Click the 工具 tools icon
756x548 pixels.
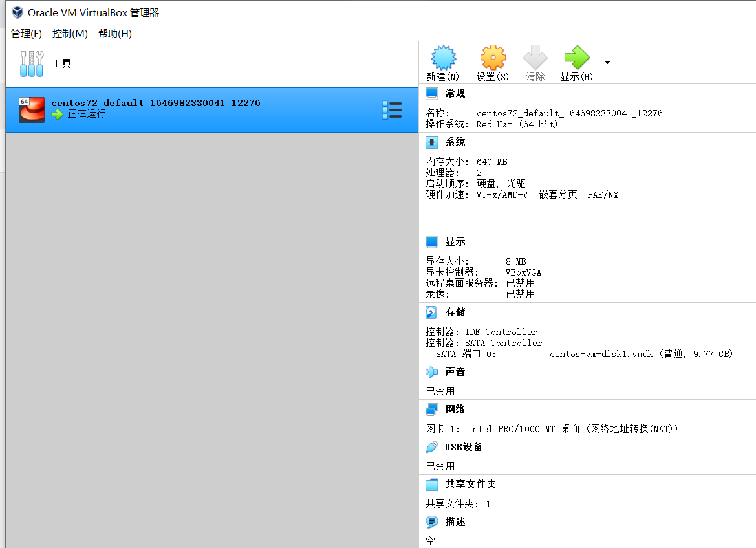click(x=31, y=63)
